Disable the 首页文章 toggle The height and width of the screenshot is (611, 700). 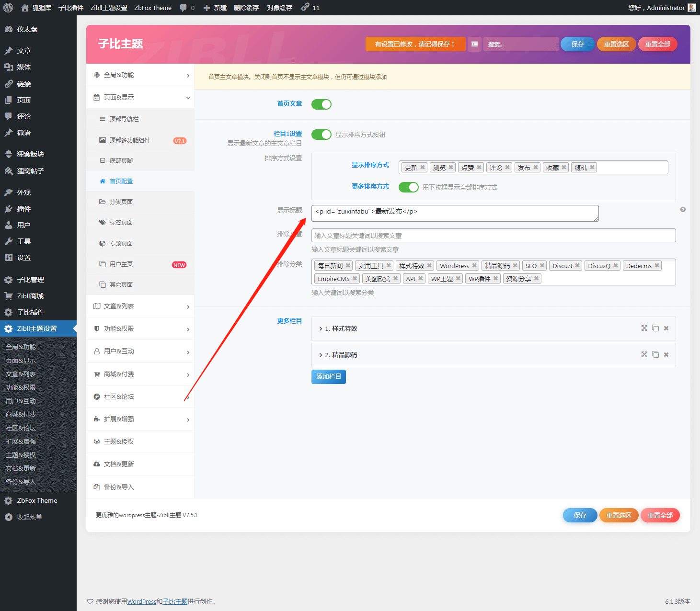(x=321, y=104)
